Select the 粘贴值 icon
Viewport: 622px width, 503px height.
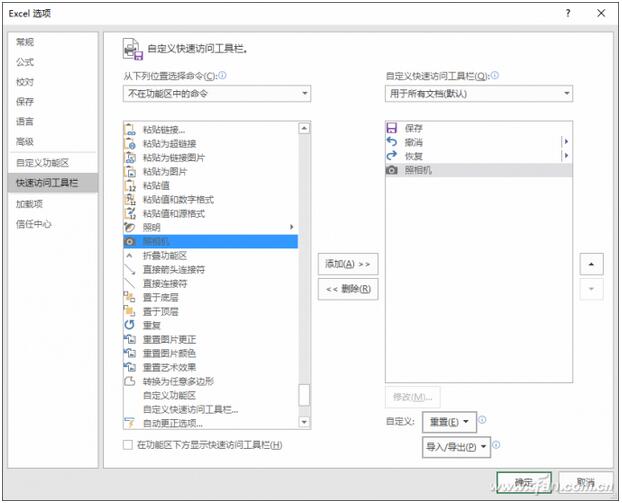click(x=130, y=185)
